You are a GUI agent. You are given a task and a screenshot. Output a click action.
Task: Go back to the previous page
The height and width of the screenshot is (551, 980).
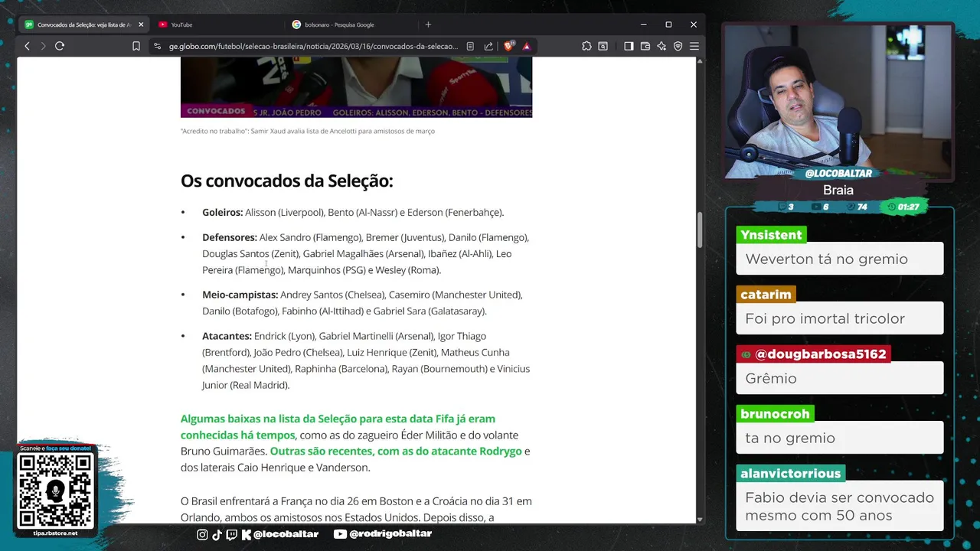point(27,46)
